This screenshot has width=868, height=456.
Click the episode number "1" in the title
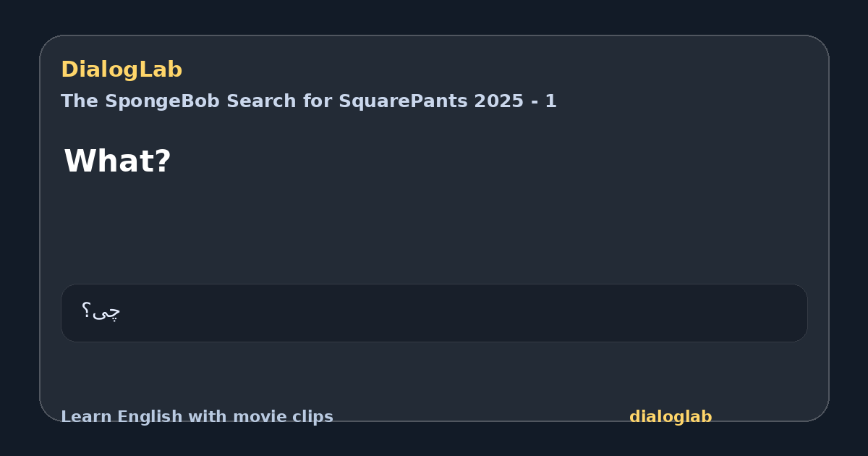coord(551,101)
